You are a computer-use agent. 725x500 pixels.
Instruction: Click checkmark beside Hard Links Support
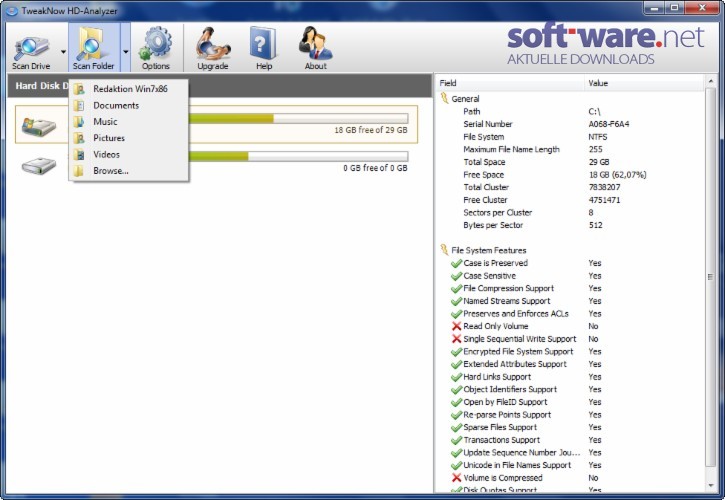pyautogui.click(x=456, y=377)
